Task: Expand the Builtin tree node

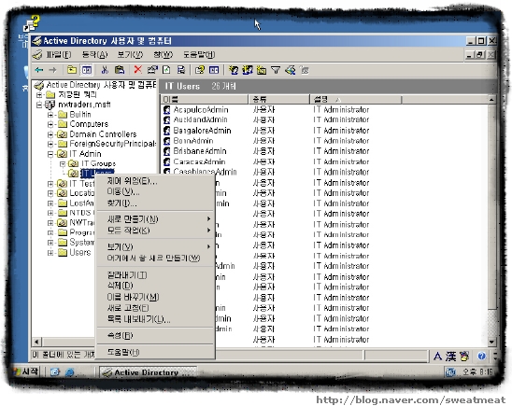Action: tap(50, 115)
